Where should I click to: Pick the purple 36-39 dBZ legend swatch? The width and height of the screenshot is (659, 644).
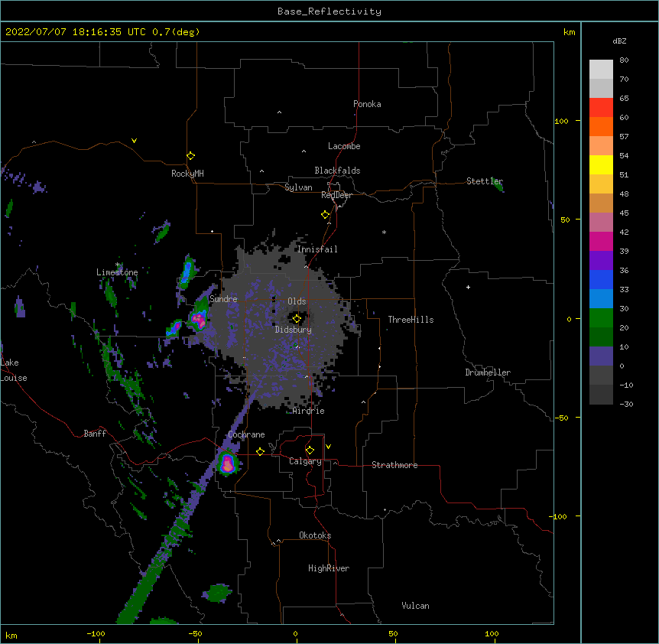[x=601, y=261]
